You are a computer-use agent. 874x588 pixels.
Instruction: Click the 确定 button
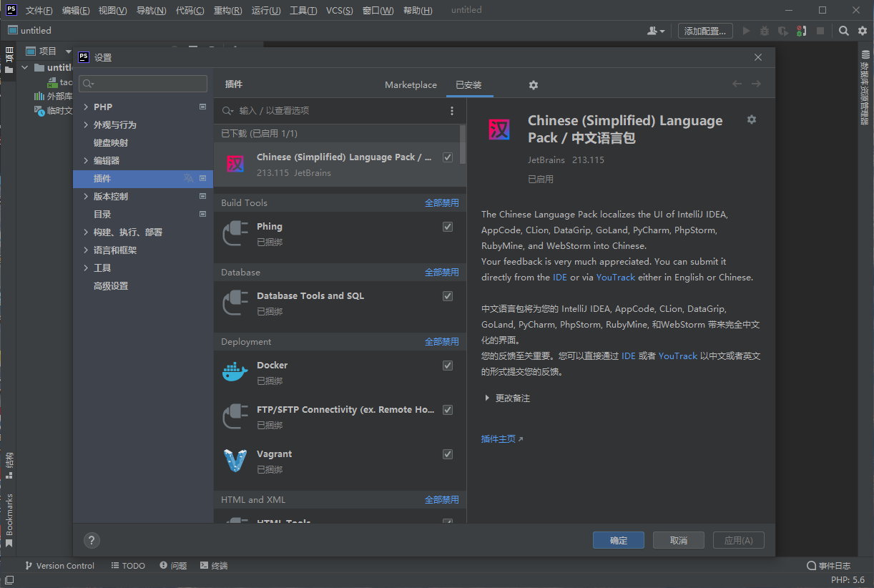(619, 540)
